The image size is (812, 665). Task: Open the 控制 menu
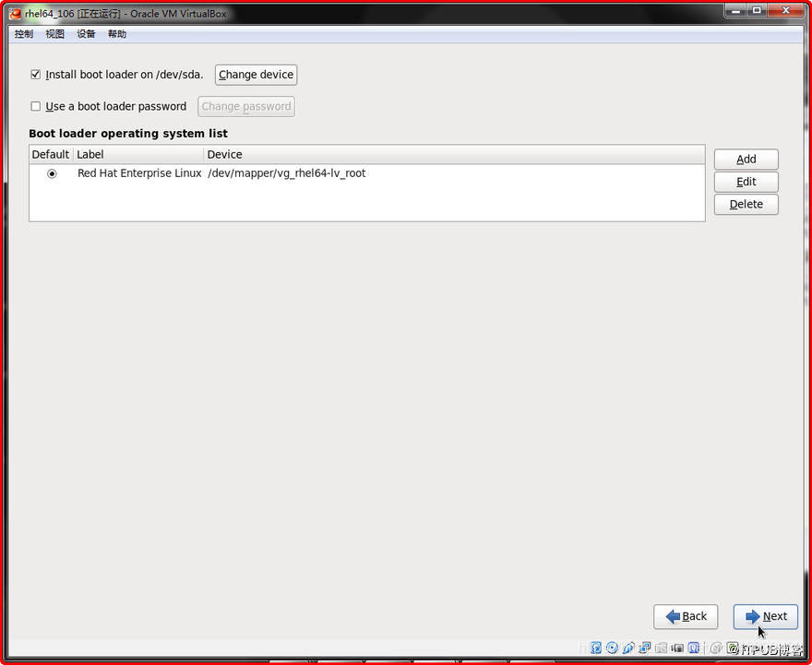coord(24,33)
